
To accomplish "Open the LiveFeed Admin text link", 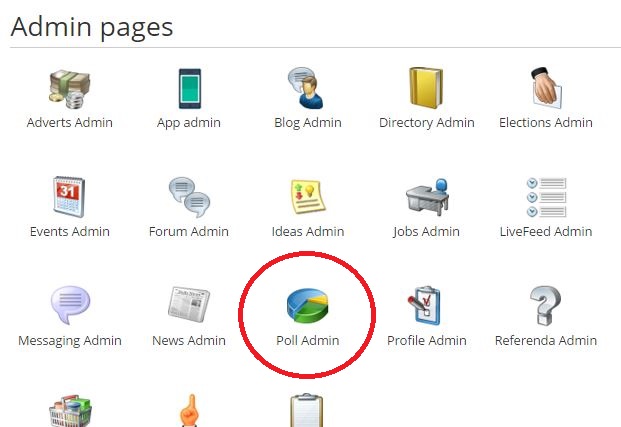I will point(546,231).
